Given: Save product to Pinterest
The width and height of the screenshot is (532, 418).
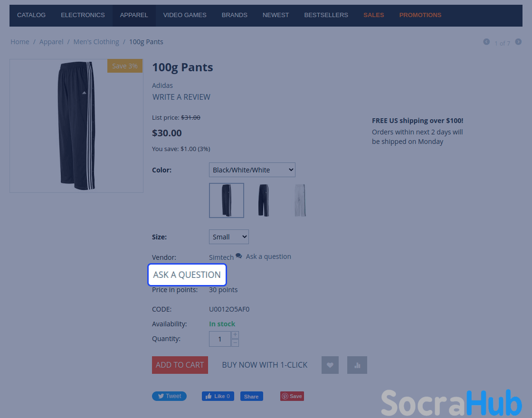Looking at the screenshot, I should tap(292, 396).
